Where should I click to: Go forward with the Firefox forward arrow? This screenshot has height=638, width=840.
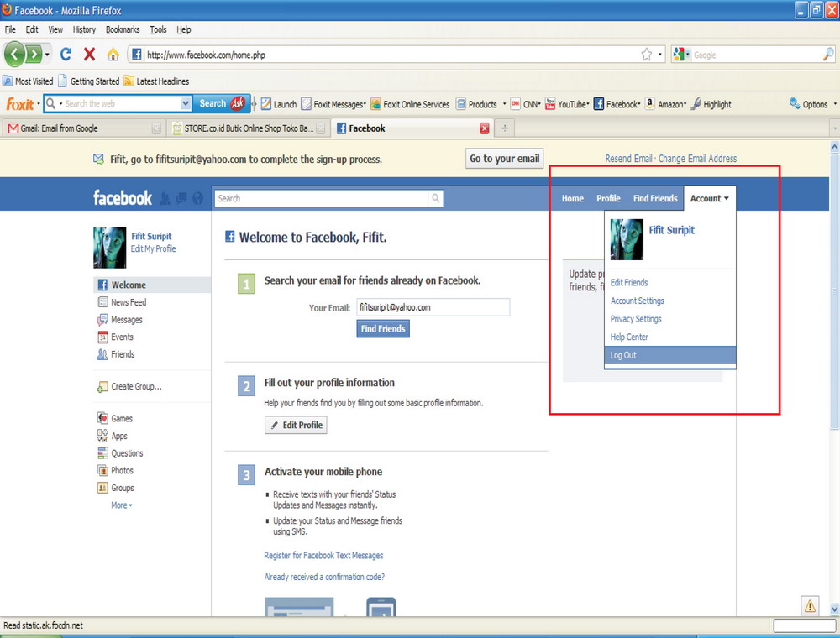pos(34,54)
